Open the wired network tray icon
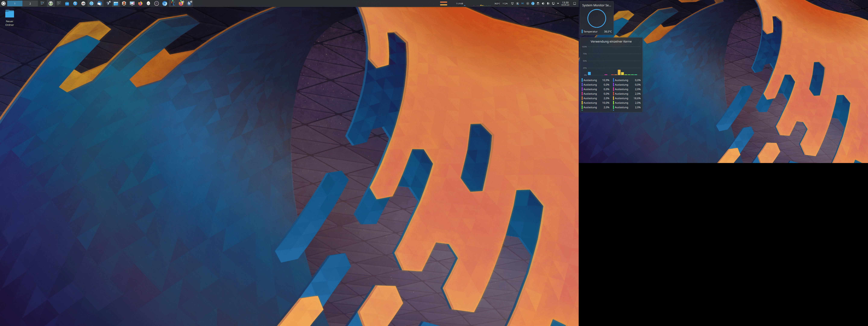Screen dimensions: 868x326 (x=553, y=3)
